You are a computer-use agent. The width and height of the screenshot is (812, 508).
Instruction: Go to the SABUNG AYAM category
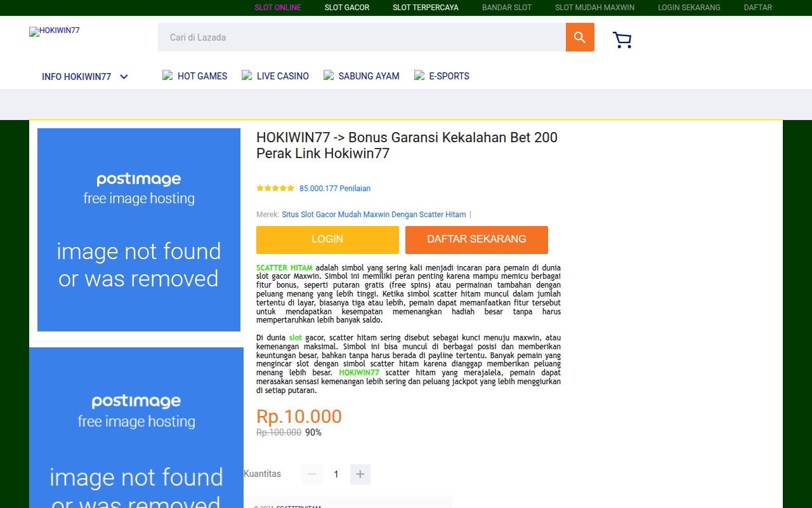(369, 76)
